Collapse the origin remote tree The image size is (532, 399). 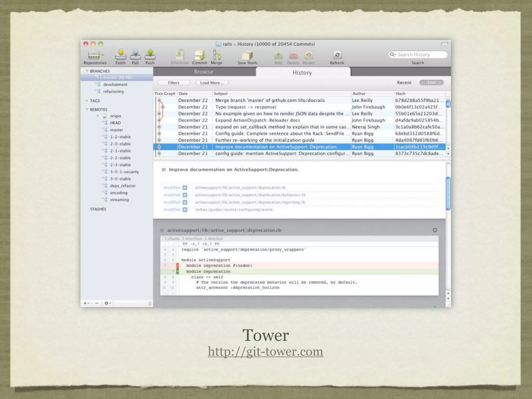[x=98, y=116]
